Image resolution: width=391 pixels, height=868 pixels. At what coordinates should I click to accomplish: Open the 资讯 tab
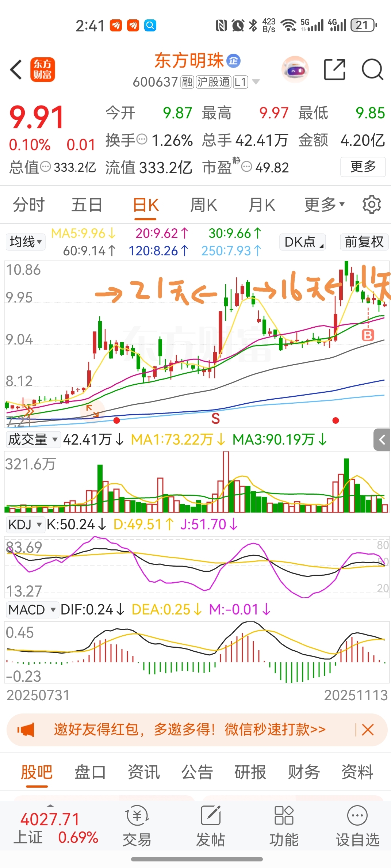pos(143,772)
